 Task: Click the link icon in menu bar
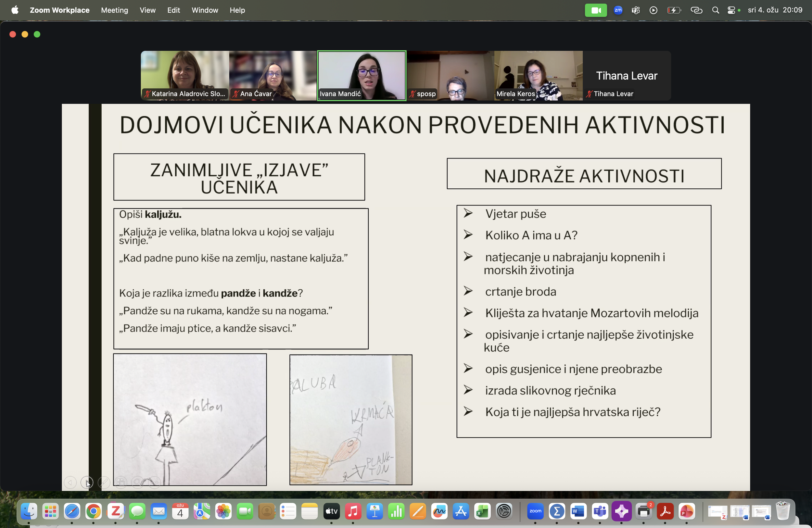click(x=696, y=10)
